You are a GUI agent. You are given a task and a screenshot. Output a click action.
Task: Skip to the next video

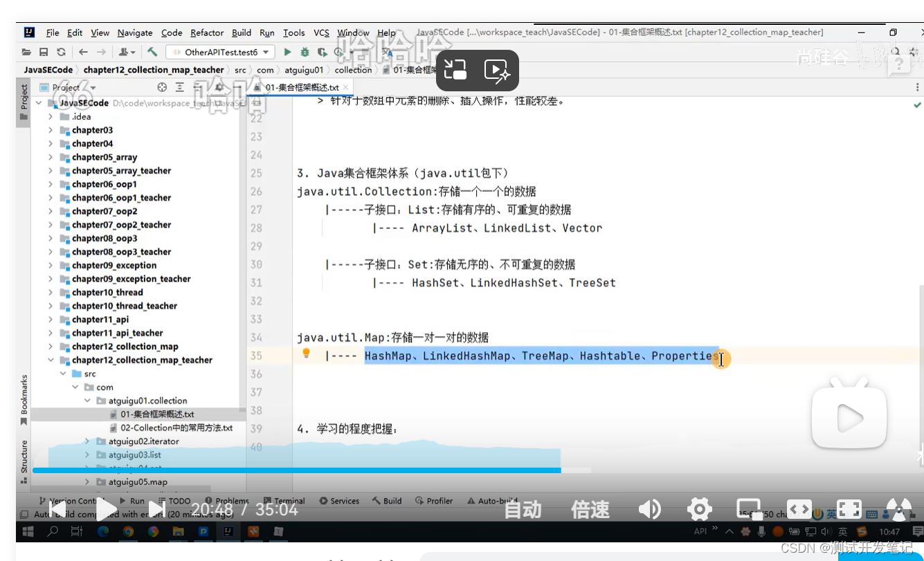click(x=157, y=510)
